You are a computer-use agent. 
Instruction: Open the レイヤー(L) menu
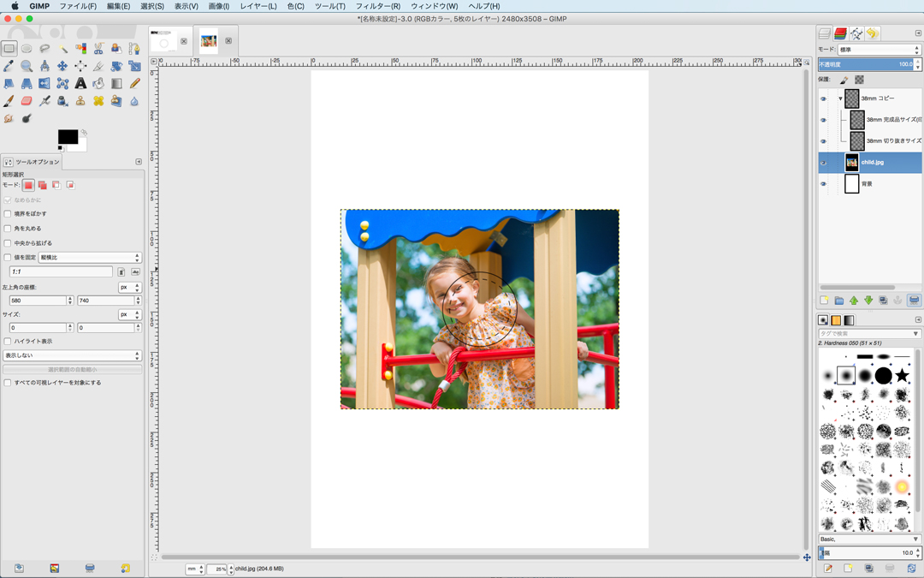tap(258, 6)
